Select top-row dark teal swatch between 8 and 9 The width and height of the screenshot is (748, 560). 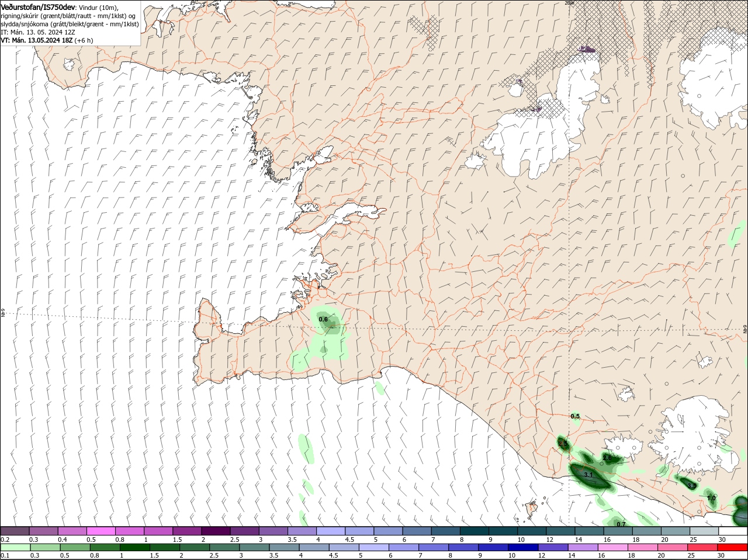[475, 531]
